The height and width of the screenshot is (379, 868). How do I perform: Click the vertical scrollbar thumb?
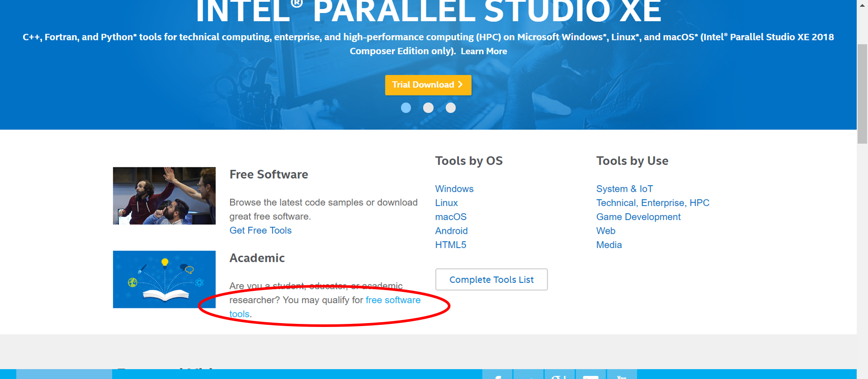coord(862,94)
